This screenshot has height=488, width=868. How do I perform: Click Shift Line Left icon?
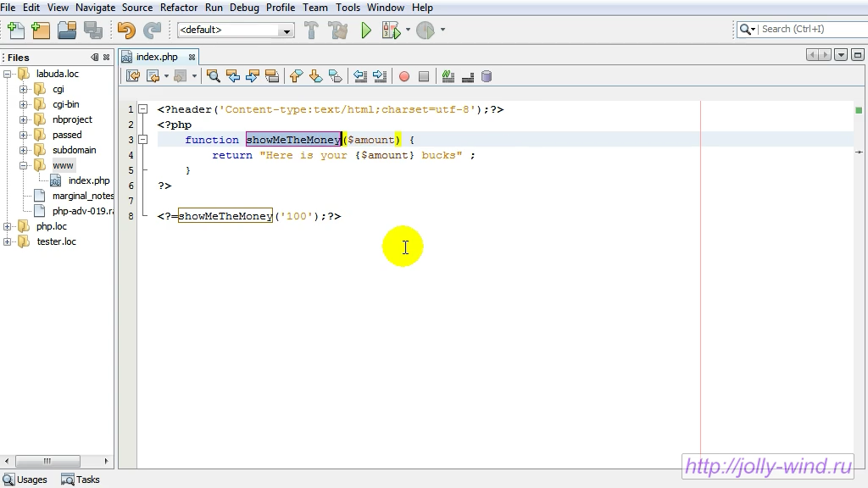360,76
